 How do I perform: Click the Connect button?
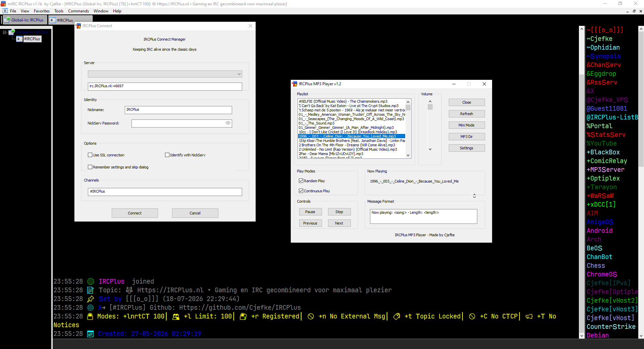135,213
